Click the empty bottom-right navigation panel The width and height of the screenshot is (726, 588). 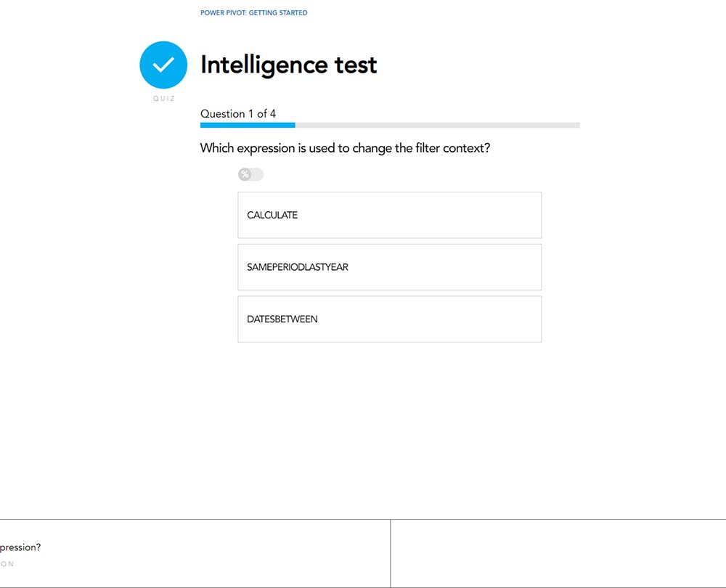pyautogui.click(x=558, y=553)
